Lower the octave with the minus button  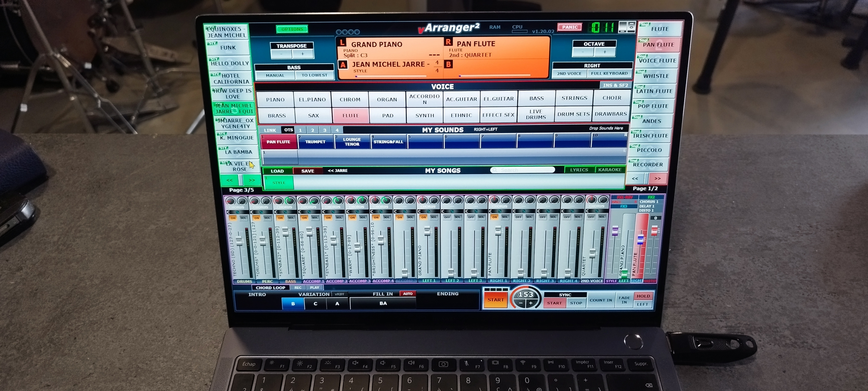[583, 52]
